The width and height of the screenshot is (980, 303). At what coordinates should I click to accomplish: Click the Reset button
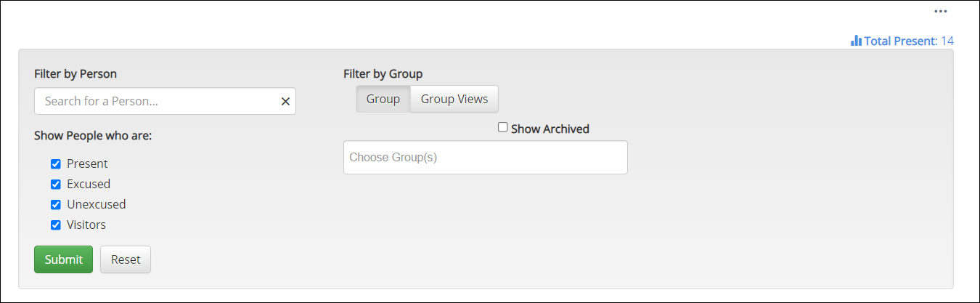126,259
